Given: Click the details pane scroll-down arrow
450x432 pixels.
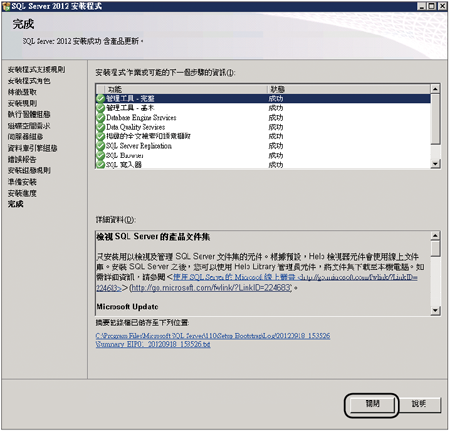Looking at the screenshot, I should point(435,311).
